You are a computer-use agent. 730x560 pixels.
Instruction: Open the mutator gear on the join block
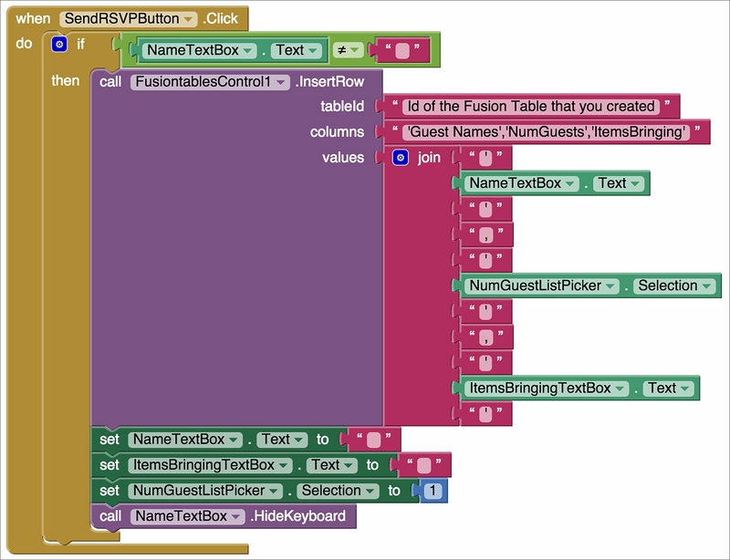(x=400, y=158)
